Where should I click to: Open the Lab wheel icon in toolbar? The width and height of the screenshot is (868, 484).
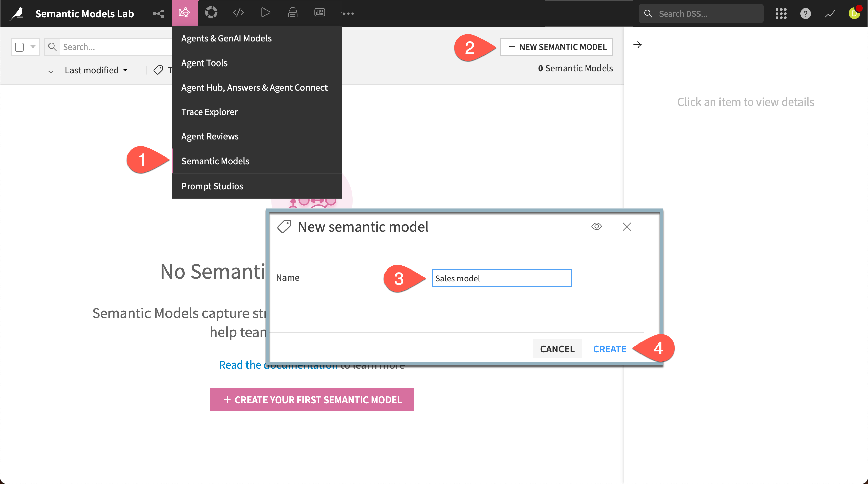click(x=211, y=13)
